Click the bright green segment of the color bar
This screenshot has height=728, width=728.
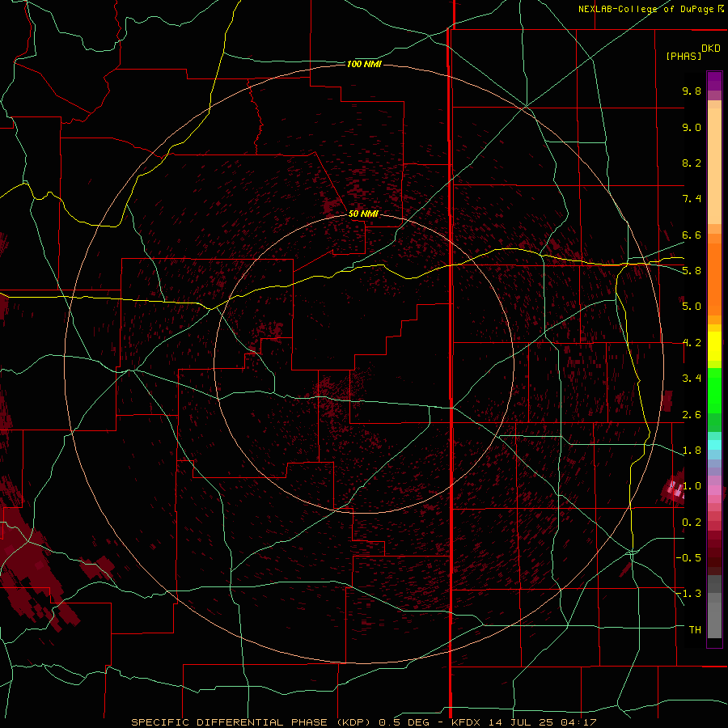coord(714,391)
